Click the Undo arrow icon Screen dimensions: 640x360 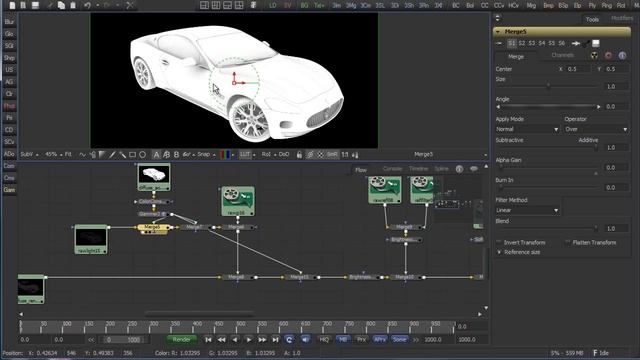point(87,5)
